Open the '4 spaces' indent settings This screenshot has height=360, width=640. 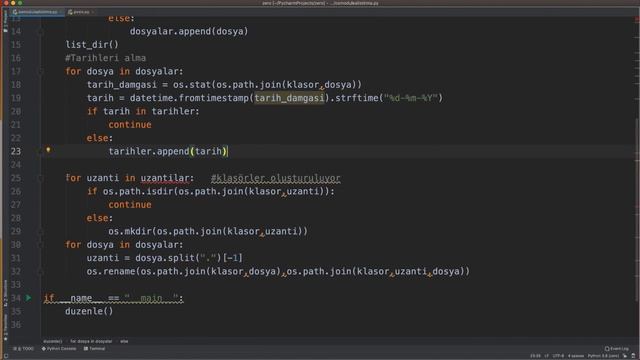(576, 356)
